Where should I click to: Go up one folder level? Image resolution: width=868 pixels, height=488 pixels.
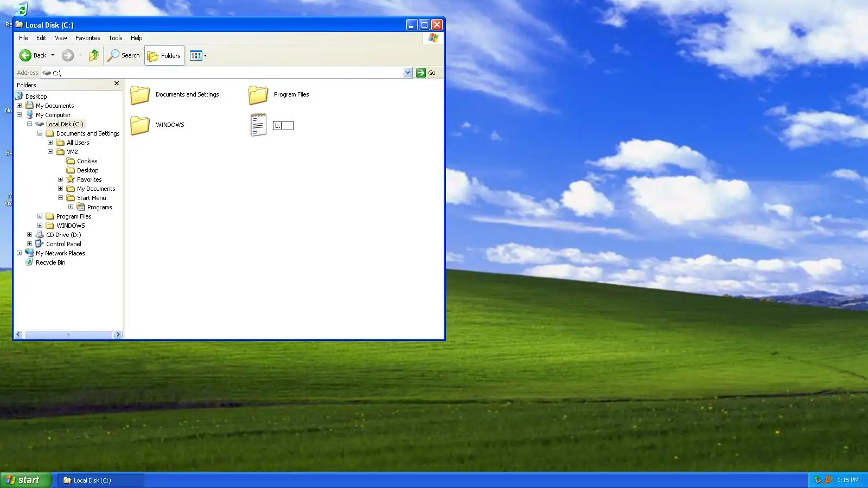tap(94, 55)
